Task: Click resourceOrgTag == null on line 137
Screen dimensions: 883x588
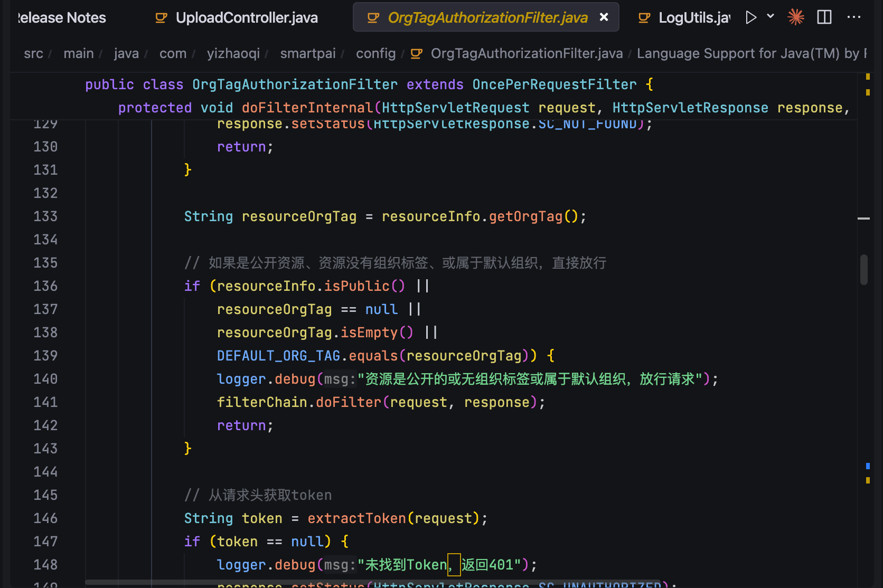Action: point(307,309)
